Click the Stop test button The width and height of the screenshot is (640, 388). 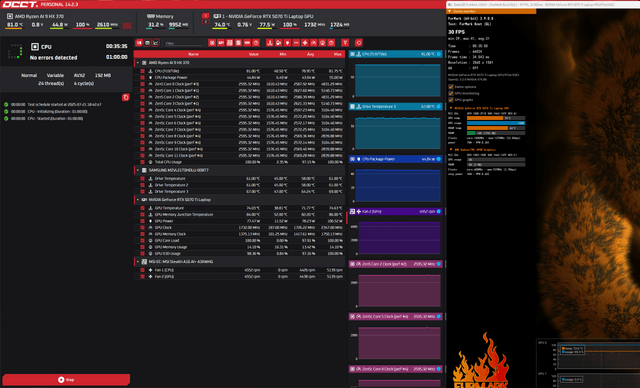66,379
